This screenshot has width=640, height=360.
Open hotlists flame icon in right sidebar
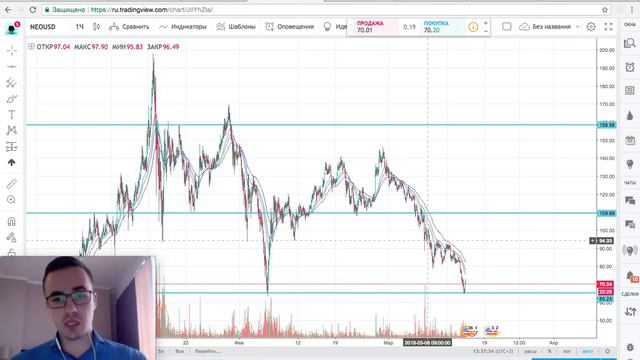tap(630, 116)
